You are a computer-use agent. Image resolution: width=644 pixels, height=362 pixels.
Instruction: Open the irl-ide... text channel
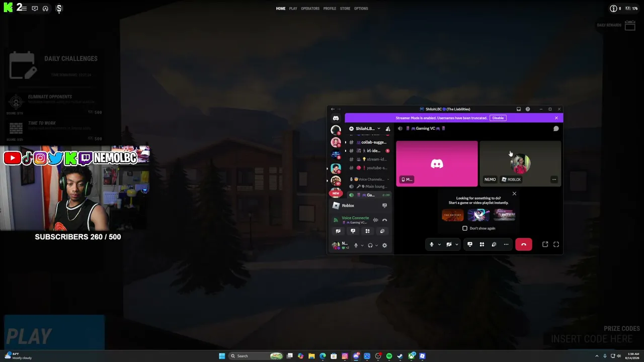pyautogui.click(x=369, y=151)
